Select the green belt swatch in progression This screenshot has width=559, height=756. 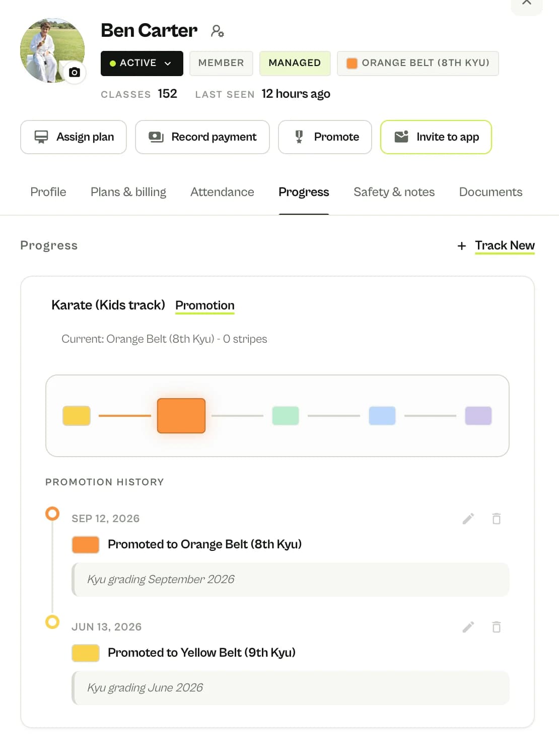pyautogui.click(x=286, y=416)
